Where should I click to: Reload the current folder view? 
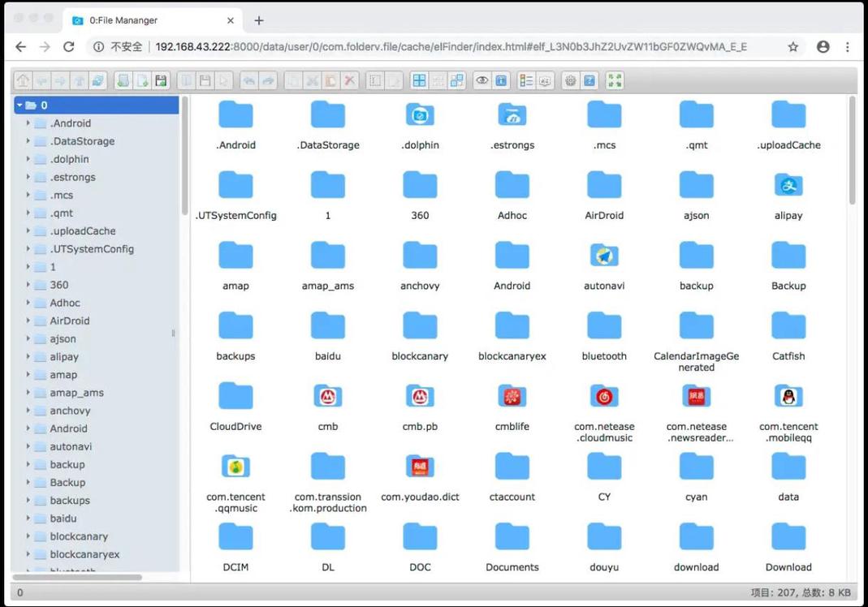pos(99,80)
